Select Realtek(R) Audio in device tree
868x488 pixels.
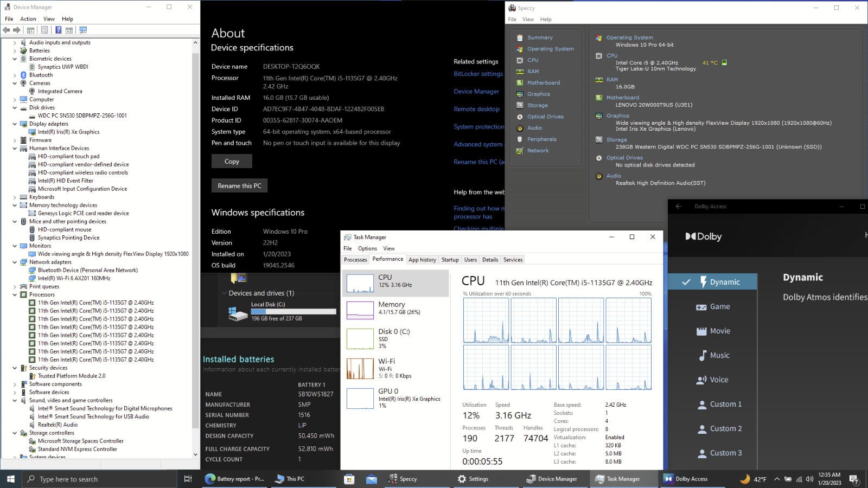point(58,425)
